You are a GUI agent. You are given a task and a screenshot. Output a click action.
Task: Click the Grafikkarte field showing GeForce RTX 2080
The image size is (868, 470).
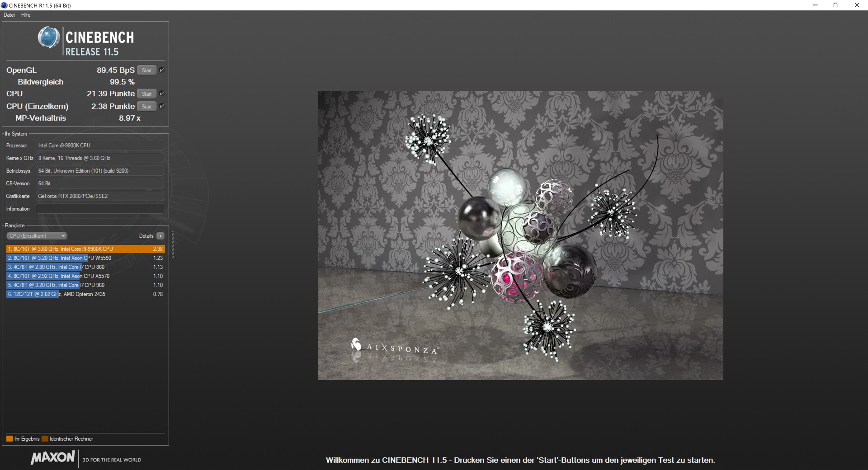100,196
